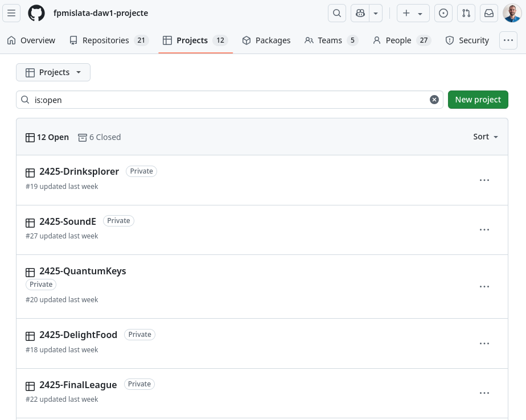Viewport: 526px width, 420px height.
Task: Click the search magnifier icon in filter field
Action: 25,100
